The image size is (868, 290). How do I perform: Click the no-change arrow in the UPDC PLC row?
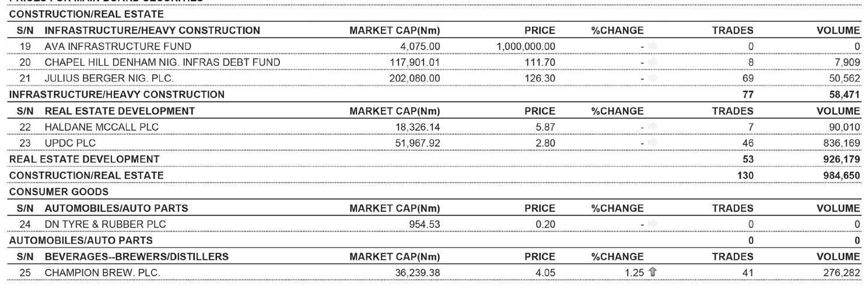[x=652, y=142]
